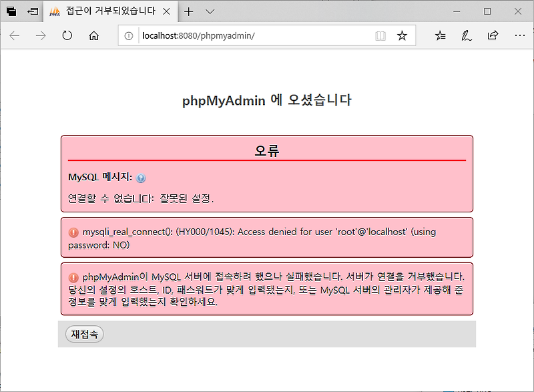
Task: Set these tabs aside icon
Action: [33, 11]
